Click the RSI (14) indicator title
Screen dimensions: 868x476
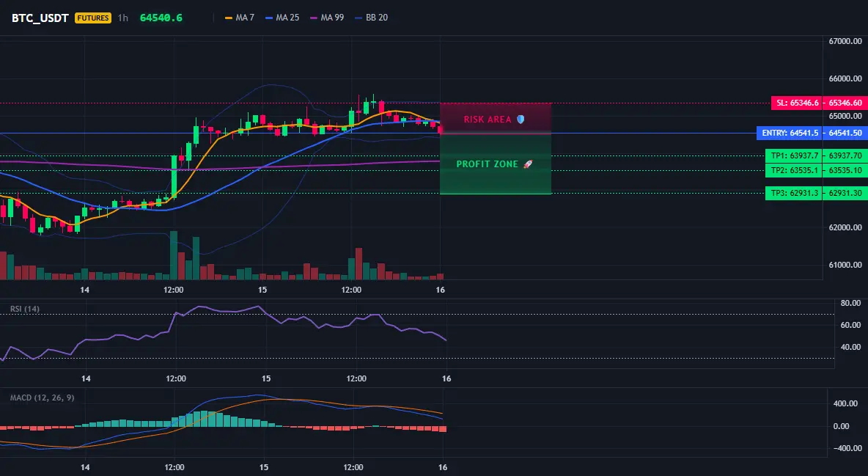pyautogui.click(x=25, y=309)
